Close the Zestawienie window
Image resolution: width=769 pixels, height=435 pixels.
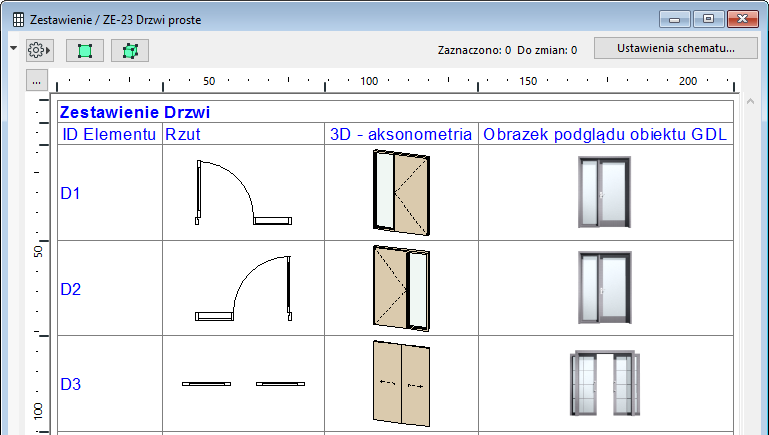click(743, 19)
